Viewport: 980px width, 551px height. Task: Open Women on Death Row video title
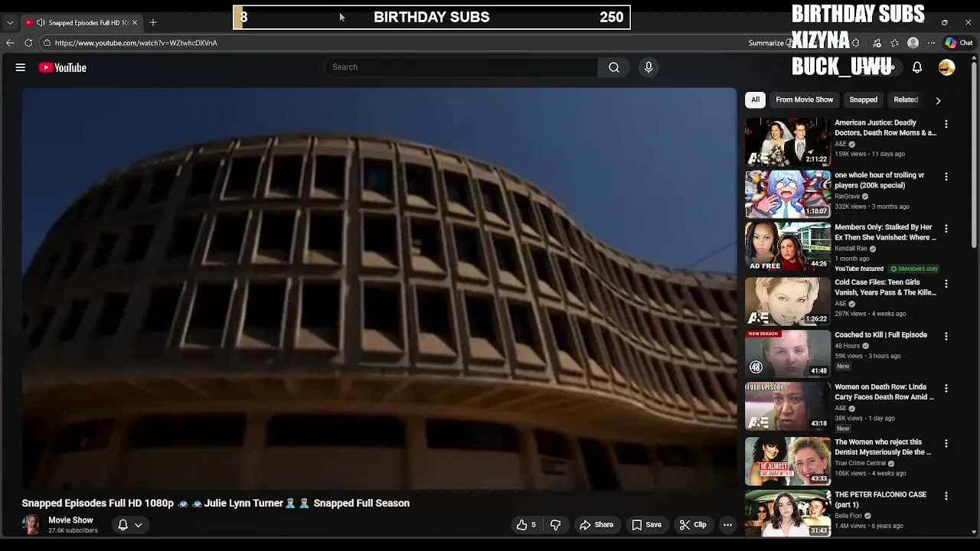pyautogui.click(x=884, y=393)
